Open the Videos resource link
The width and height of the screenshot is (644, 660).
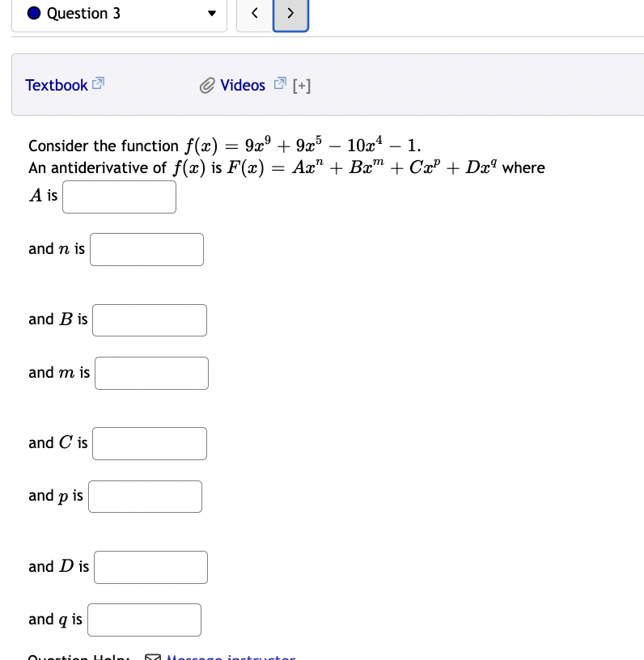[241, 85]
